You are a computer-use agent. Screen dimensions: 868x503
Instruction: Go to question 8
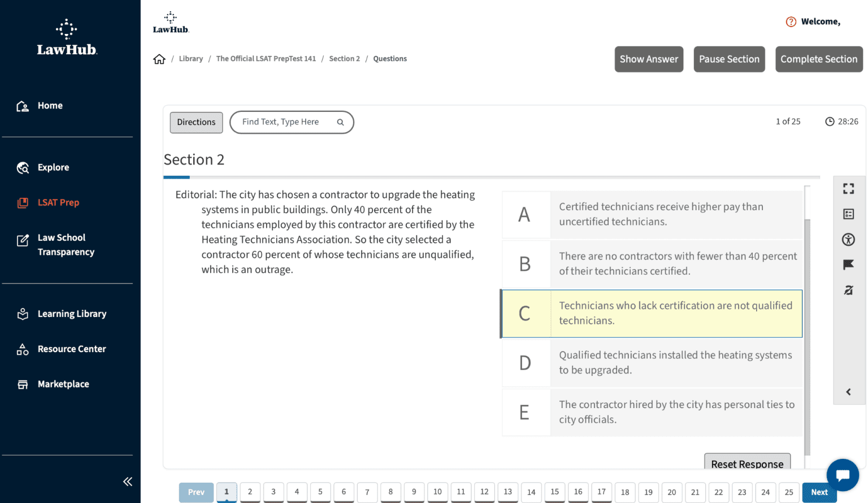390,492
